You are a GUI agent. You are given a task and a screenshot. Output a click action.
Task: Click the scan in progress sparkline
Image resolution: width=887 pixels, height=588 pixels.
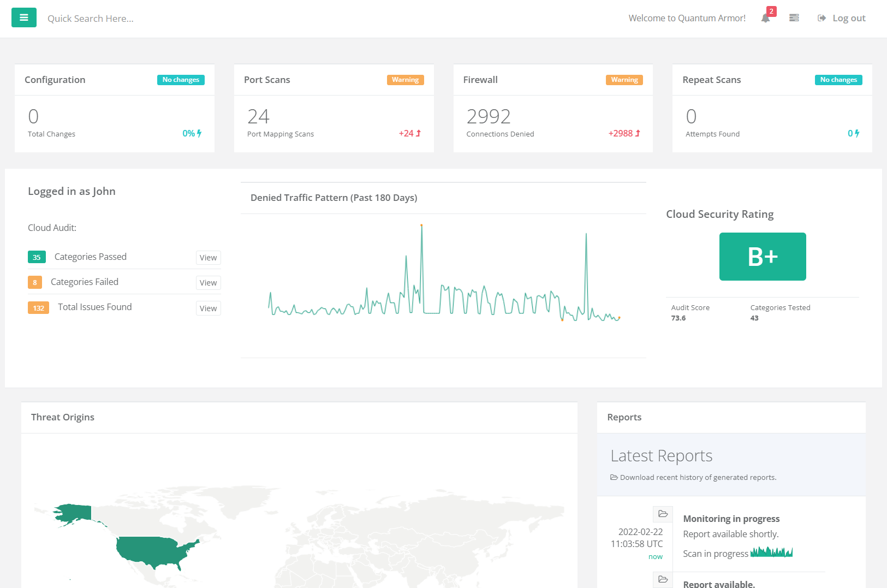772,552
